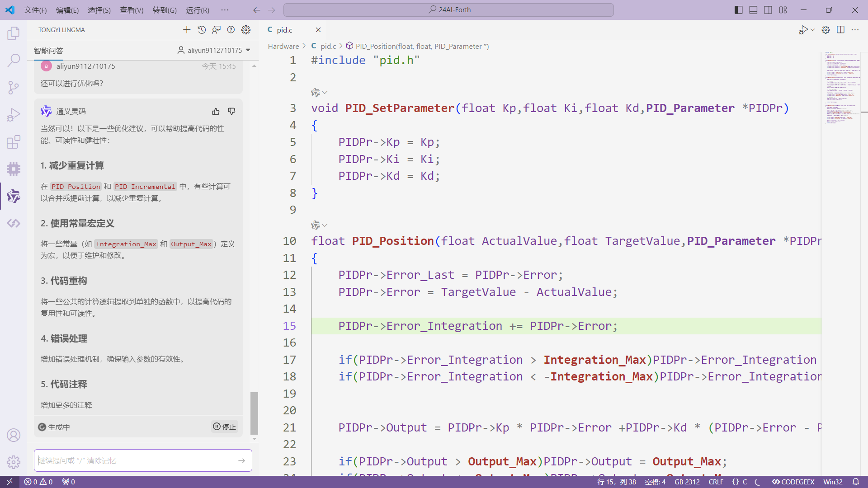Open the chip-shaped embedded tool view

tap(14, 169)
